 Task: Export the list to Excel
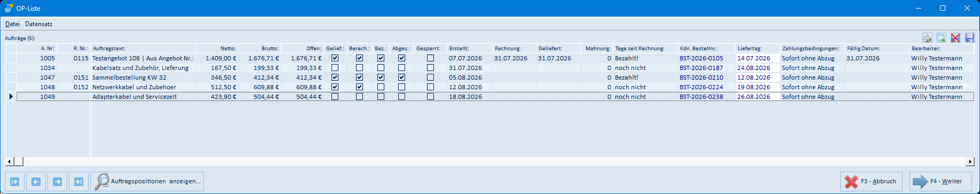click(x=942, y=38)
